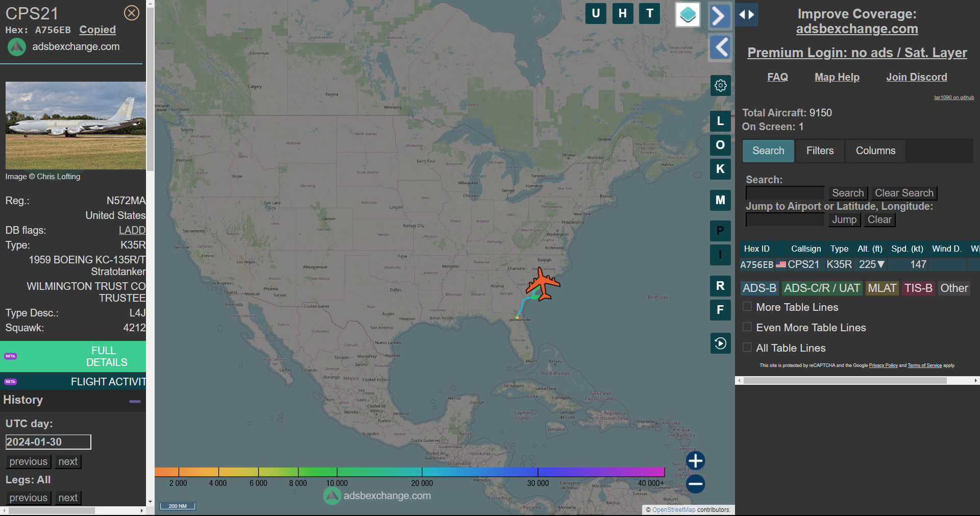Go to previous leg
The width and height of the screenshot is (980, 516).
point(29,498)
